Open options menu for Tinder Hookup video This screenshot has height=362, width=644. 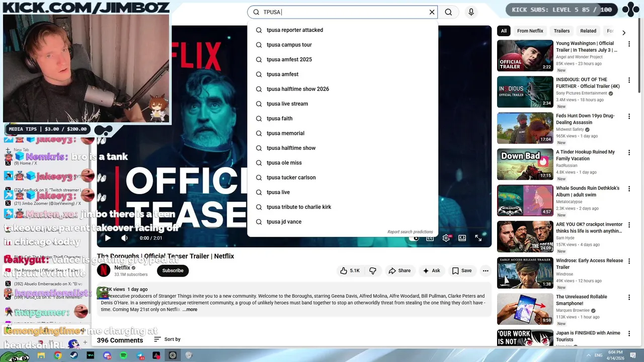[x=629, y=153]
